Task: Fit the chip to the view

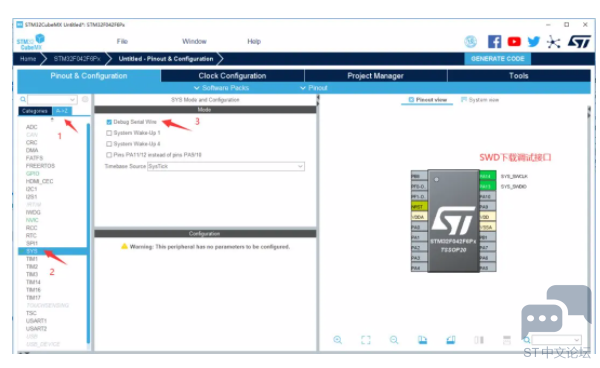Action: 366,340
